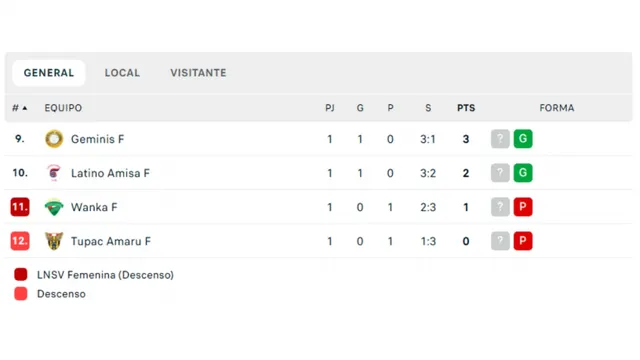The height and width of the screenshot is (360, 640).
Task: Click the red 11 position badge
Action: click(20, 207)
